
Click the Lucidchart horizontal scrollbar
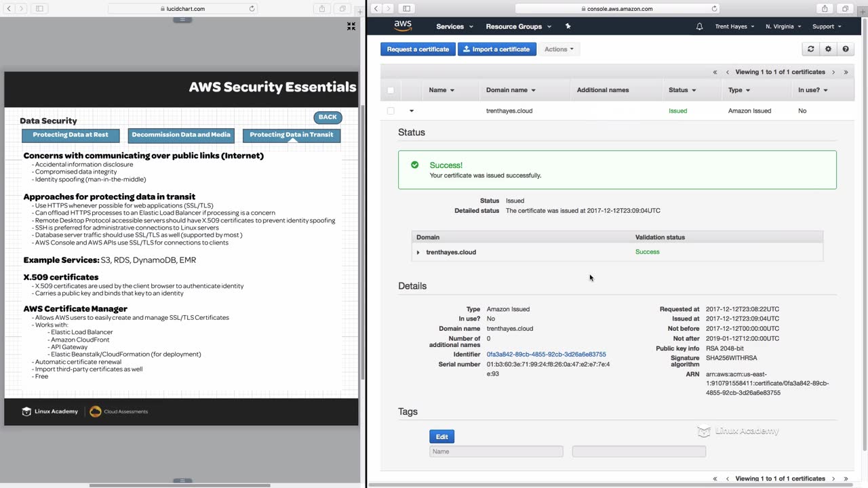pos(180,485)
